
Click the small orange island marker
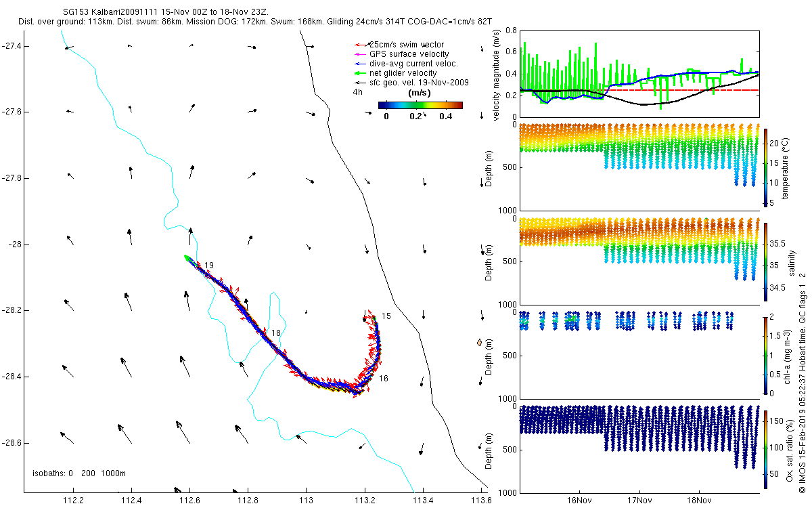[479, 342]
